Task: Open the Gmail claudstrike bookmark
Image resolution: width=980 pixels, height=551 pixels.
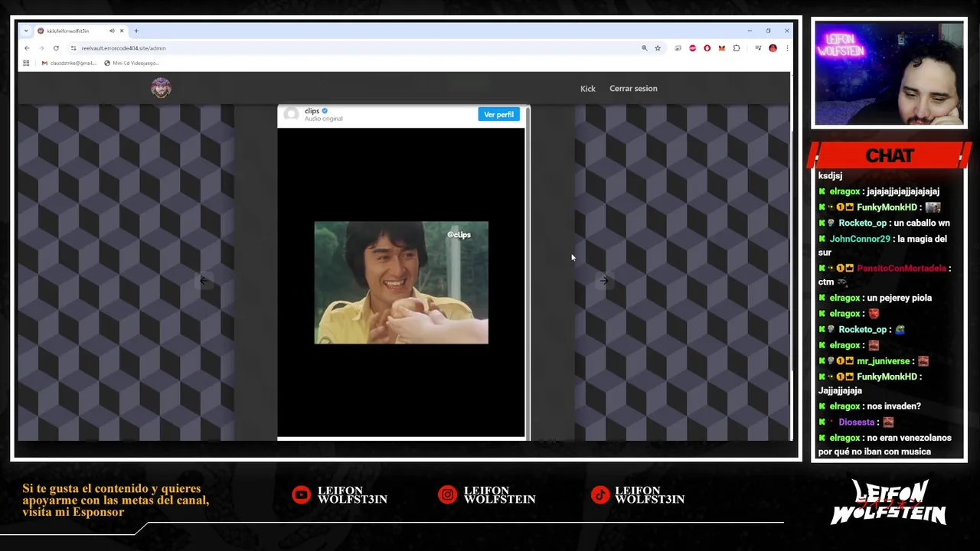Action: (x=67, y=63)
